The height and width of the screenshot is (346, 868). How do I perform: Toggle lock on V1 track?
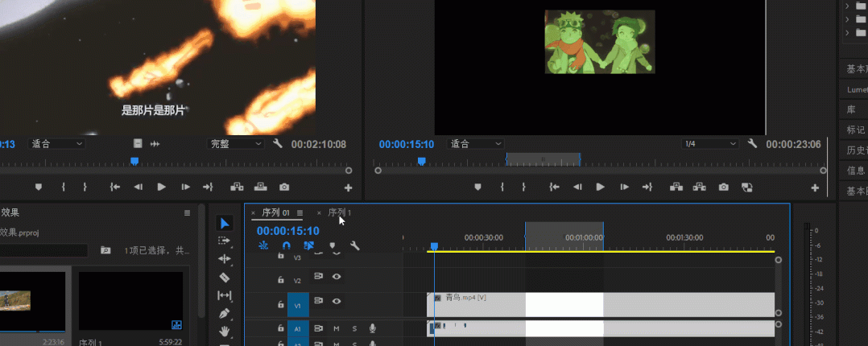[281, 304]
